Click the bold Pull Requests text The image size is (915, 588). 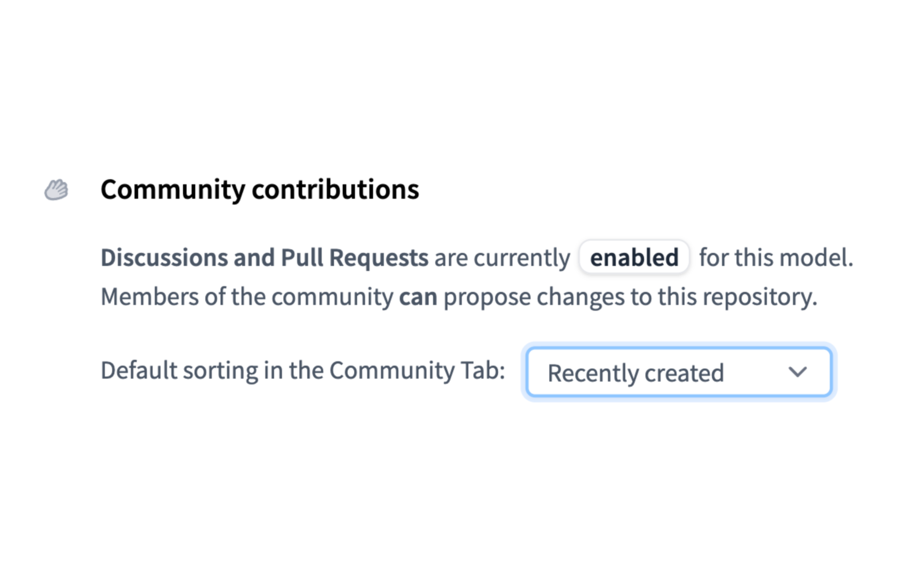point(354,257)
